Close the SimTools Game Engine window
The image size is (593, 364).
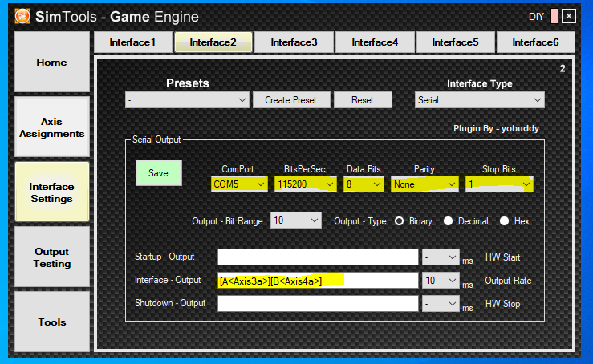tap(568, 16)
